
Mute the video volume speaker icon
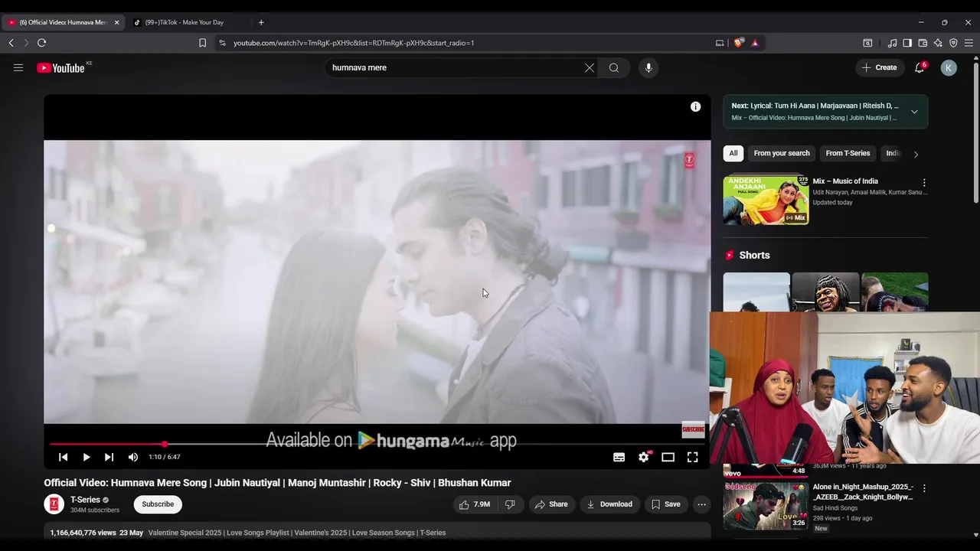[133, 457]
